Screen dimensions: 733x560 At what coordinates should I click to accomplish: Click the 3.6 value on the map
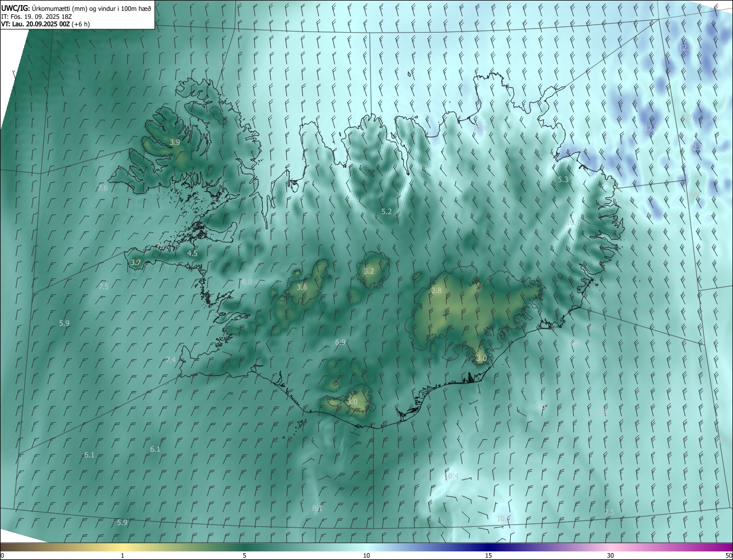tap(302, 287)
